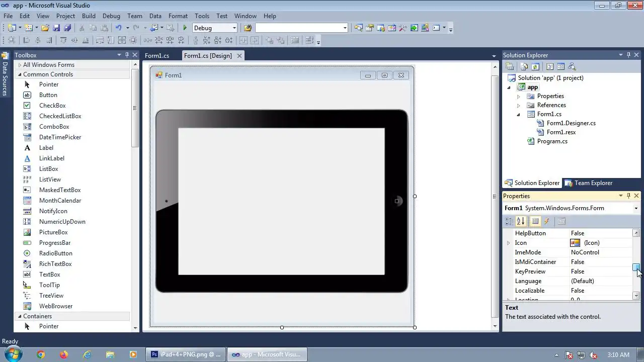This screenshot has width=644, height=362.
Task: Click the Tab Order layout toolbar icon
Action: click(x=309, y=41)
